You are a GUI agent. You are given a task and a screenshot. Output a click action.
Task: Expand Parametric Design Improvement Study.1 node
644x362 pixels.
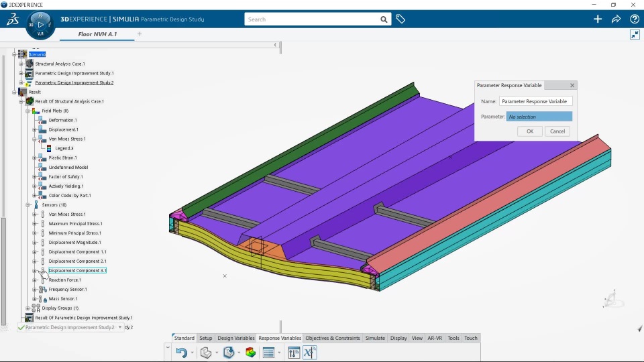click(21, 73)
